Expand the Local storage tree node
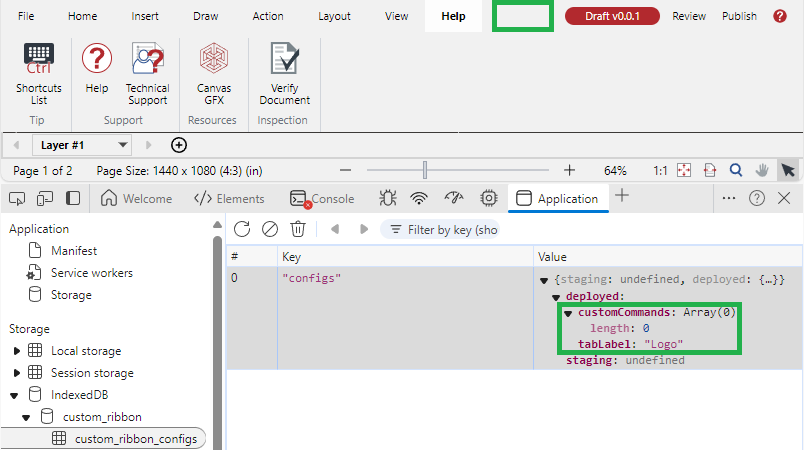 (x=16, y=351)
